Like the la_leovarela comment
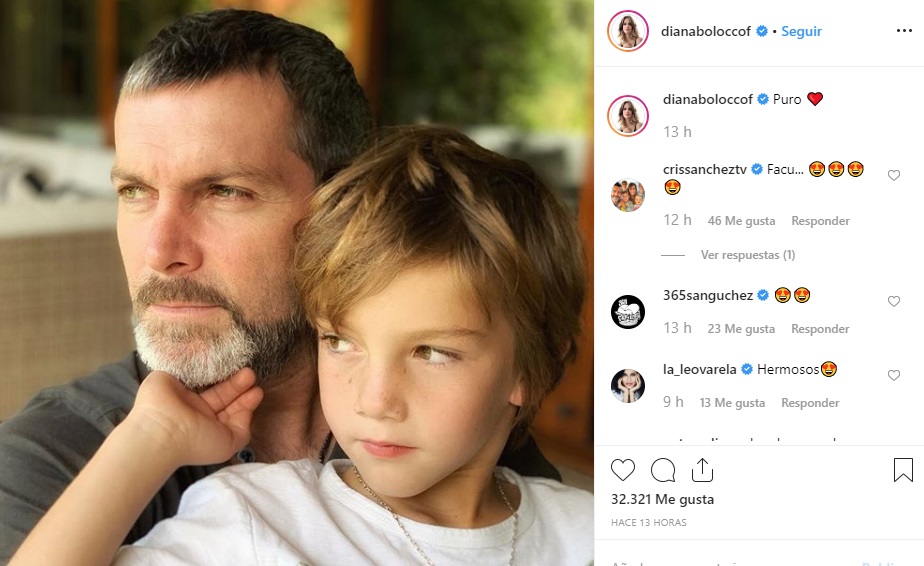The width and height of the screenshot is (924, 566). click(894, 375)
